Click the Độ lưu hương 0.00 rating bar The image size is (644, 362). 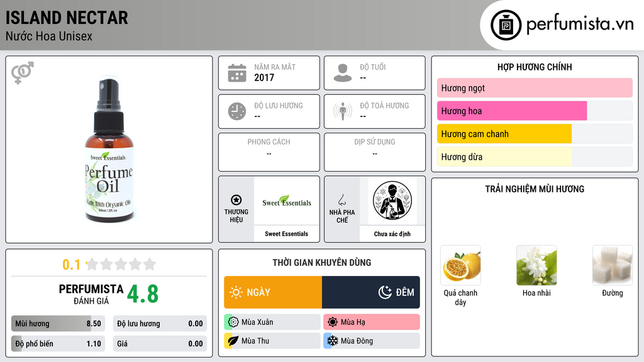[x=160, y=324]
